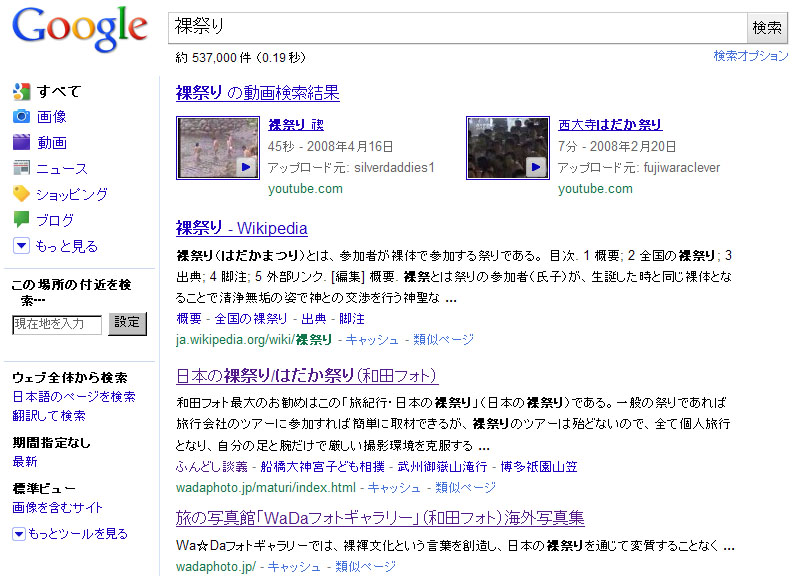Switch to 画像 search
The height and width of the screenshot is (576, 794).
coord(52,117)
